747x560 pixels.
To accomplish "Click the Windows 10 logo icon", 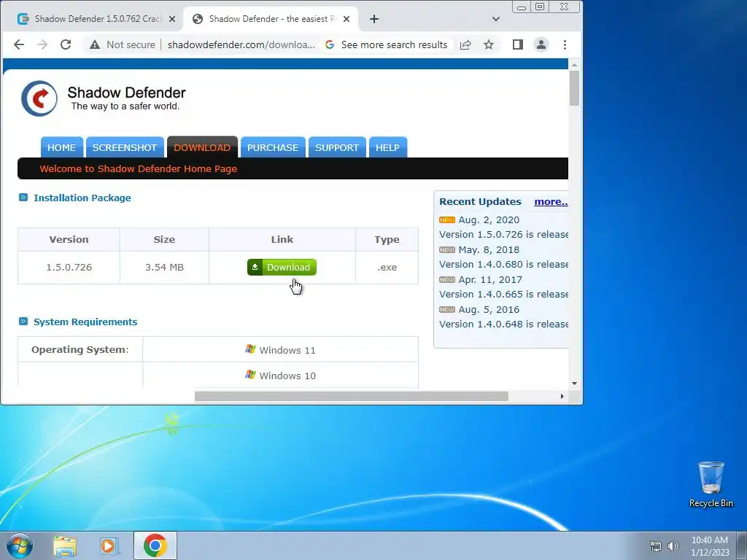I will (x=251, y=375).
